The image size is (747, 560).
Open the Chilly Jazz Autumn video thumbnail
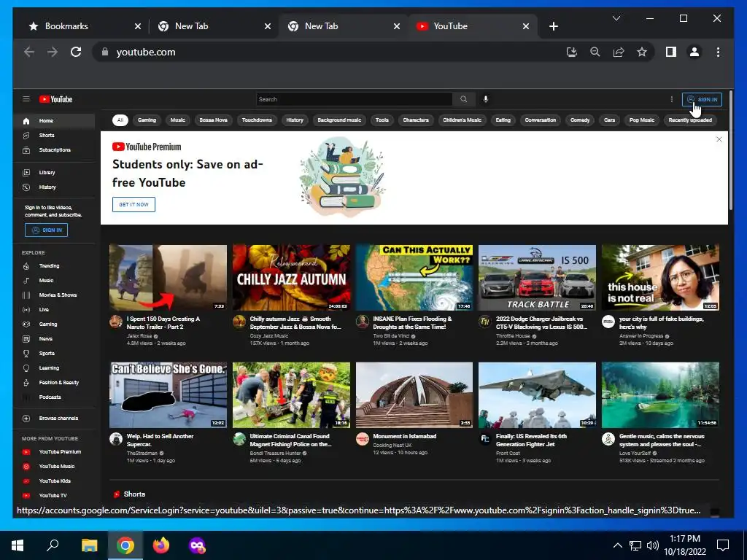tap(291, 278)
